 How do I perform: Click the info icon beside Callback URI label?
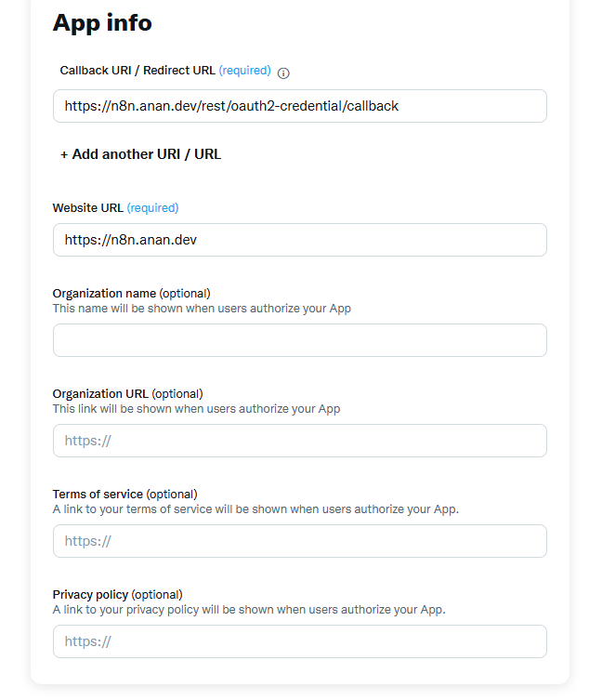point(284,73)
